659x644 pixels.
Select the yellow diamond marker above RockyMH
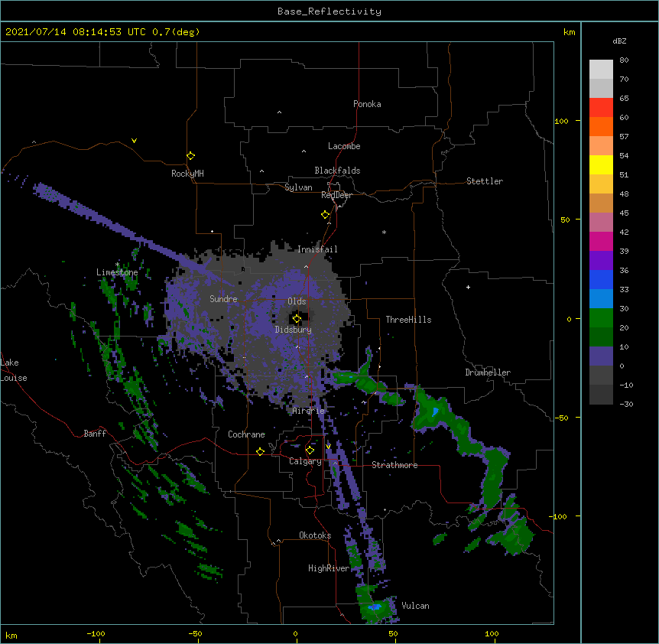click(x=190, y=155)
